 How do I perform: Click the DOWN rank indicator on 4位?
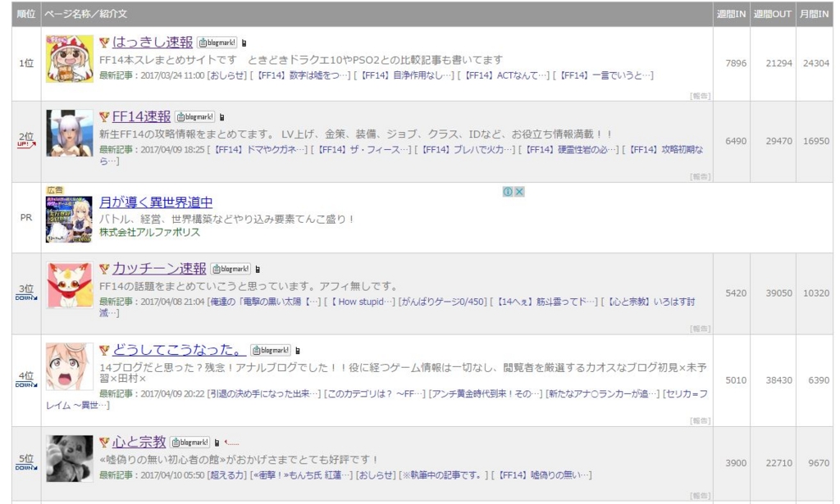pyautogui.click(x=26, y=384)
